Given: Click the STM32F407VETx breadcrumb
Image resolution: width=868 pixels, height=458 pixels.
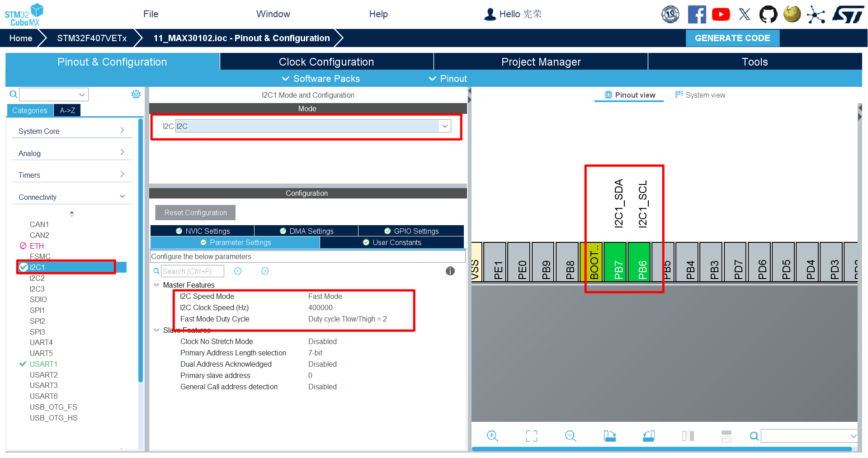Looking at the screenshot, I should [92, 38].
